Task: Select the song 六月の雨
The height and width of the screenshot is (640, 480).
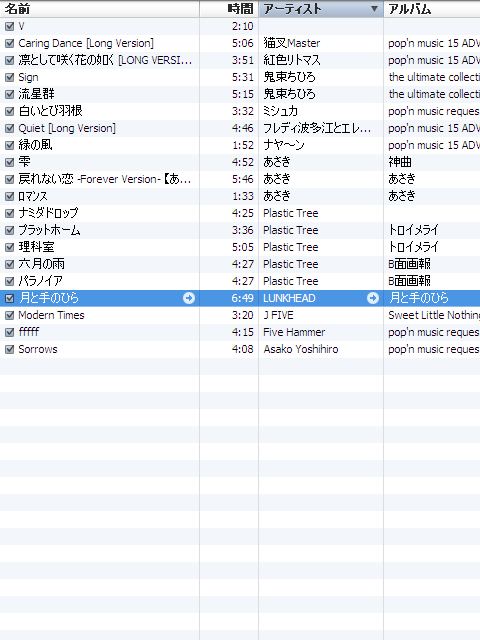Action: pyautogui.click(x=41, y=264)
